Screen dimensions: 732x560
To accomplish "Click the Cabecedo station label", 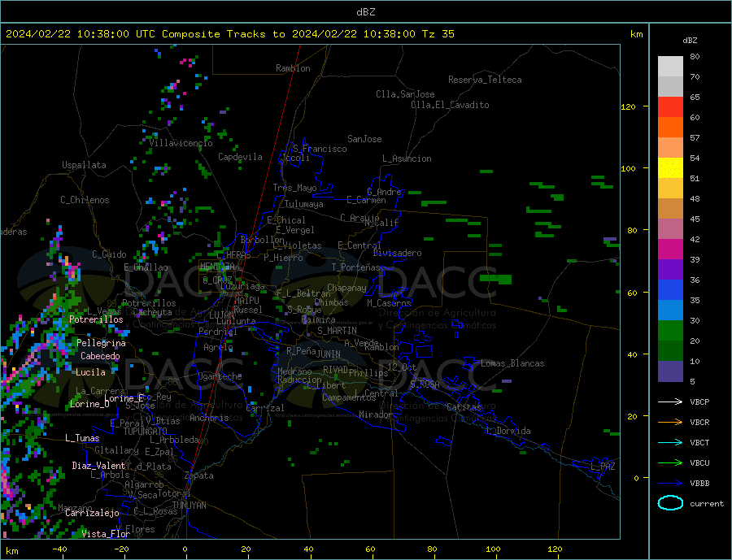I will coord(100,356).
